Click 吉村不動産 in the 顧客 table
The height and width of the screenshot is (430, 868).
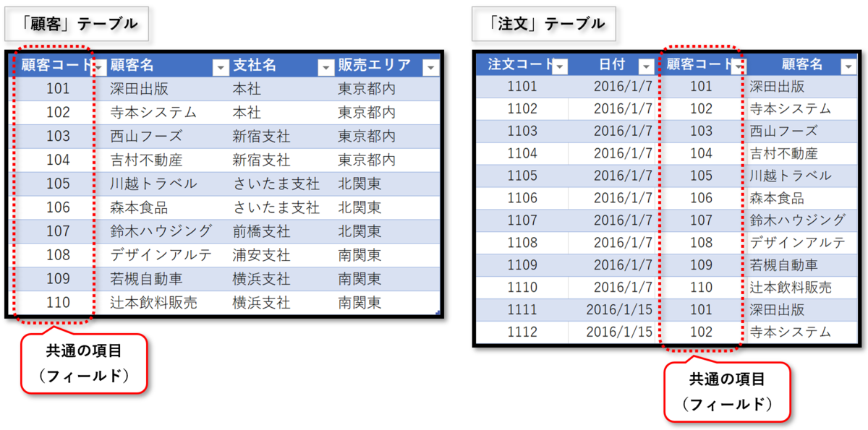click(146, 160)
